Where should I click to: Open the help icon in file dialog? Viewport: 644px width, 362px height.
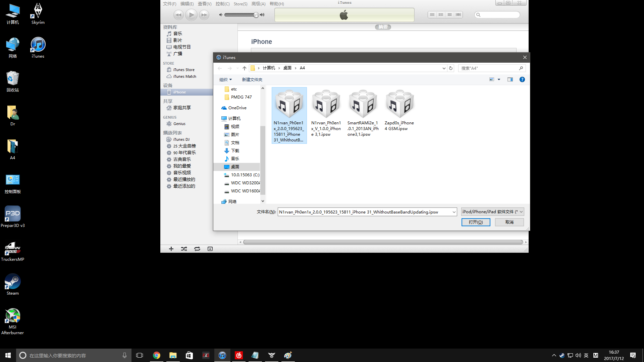[x=522, y=79]
